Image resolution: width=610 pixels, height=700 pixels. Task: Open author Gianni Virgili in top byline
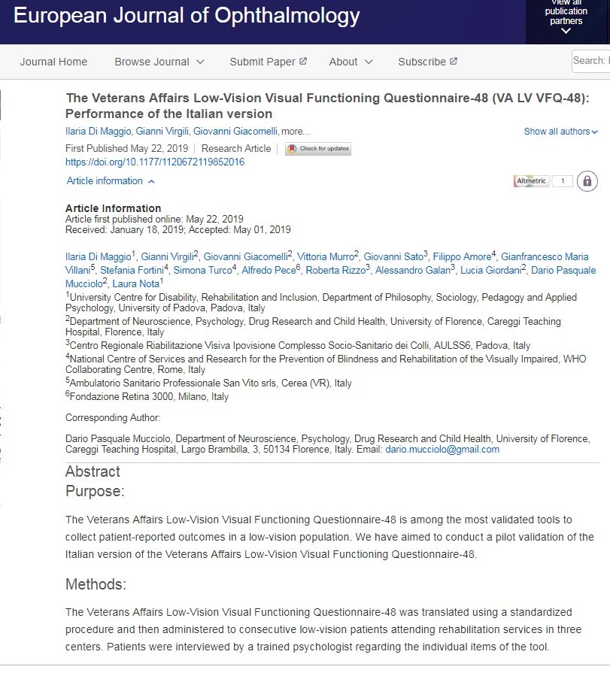pos(162,132)
